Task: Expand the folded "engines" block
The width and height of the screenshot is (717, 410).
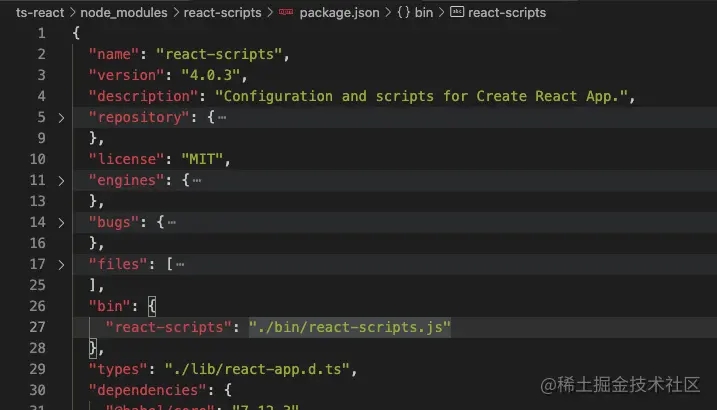Action: 61,181
